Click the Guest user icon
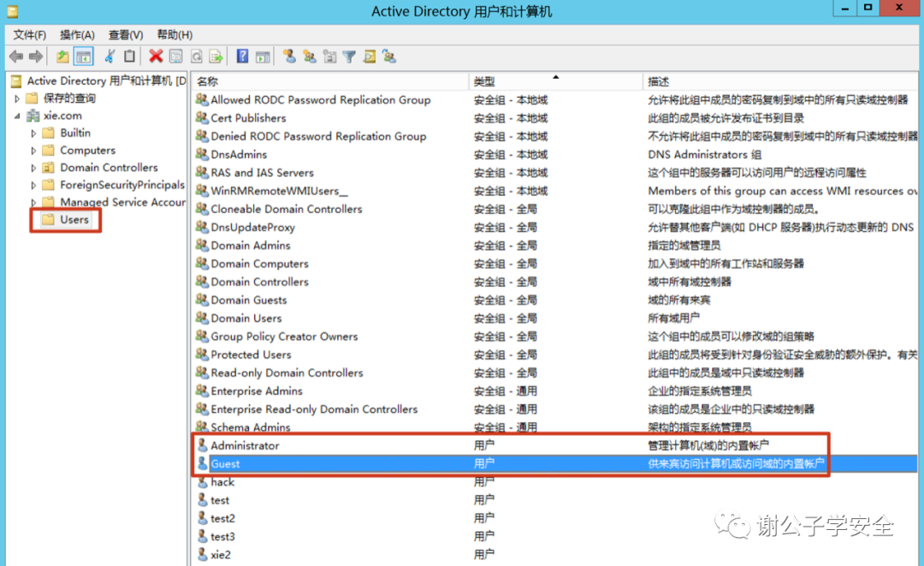This screenshot has height=566, width=924. (x=202, y=463)
